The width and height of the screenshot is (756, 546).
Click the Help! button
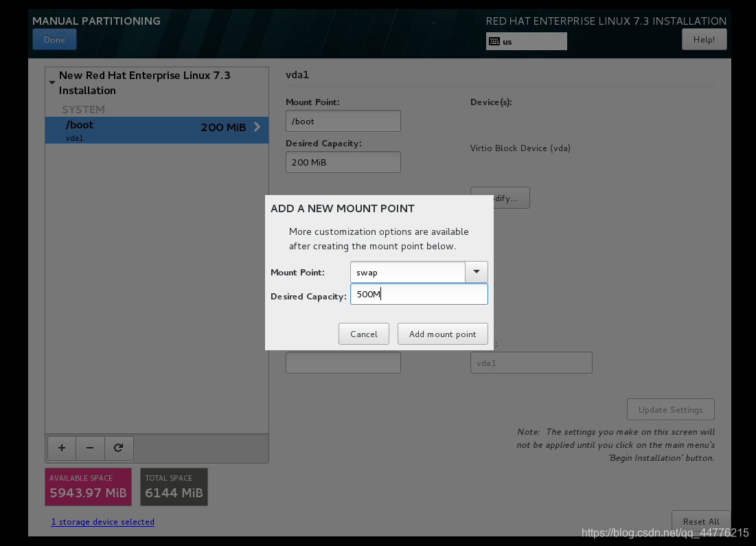pyautogui.click(x=704, y=40)
